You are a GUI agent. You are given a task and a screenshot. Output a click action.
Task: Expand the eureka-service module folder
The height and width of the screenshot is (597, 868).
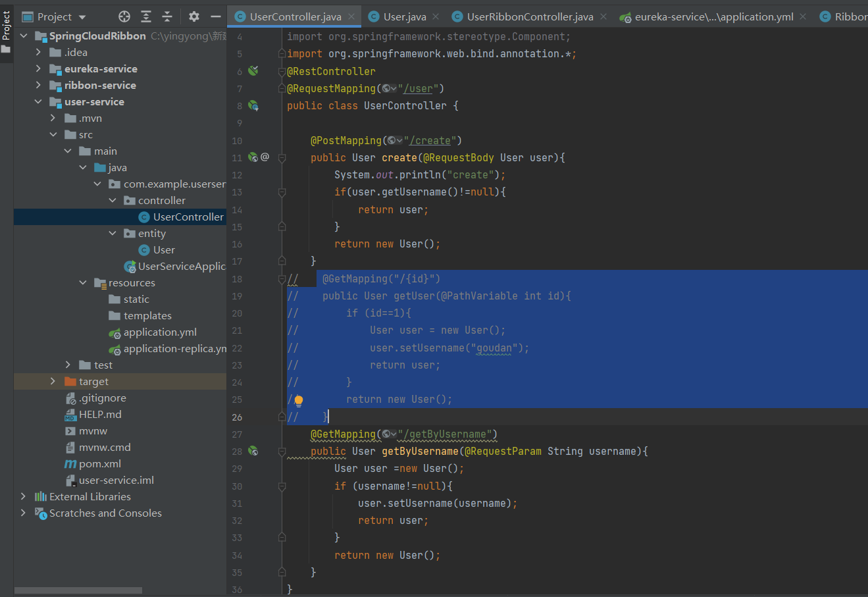[38, 69]
